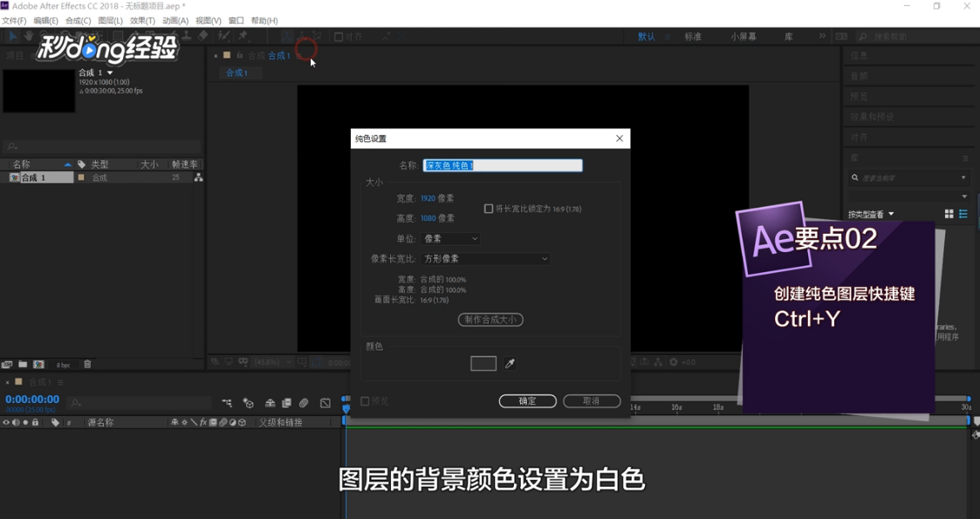The width and height of the screenshot is (980, 519).
Task: Select the Roto Brush tool
Action: (223, 36)
